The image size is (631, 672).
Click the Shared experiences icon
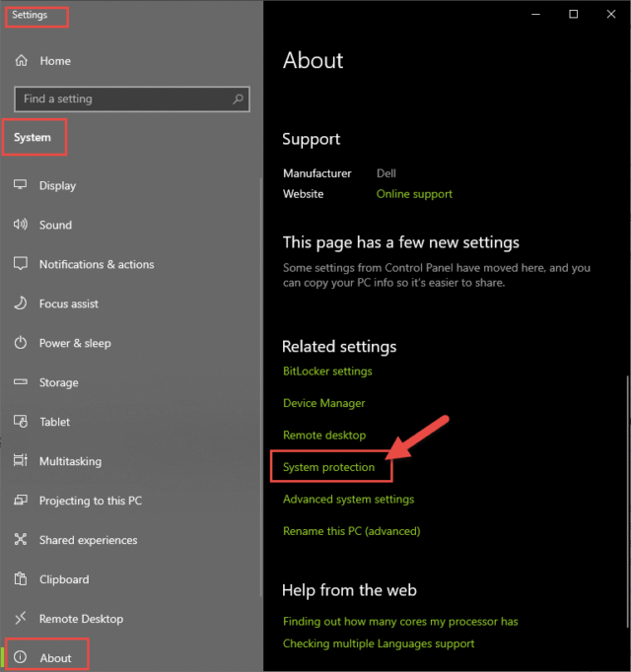(20, 539)
